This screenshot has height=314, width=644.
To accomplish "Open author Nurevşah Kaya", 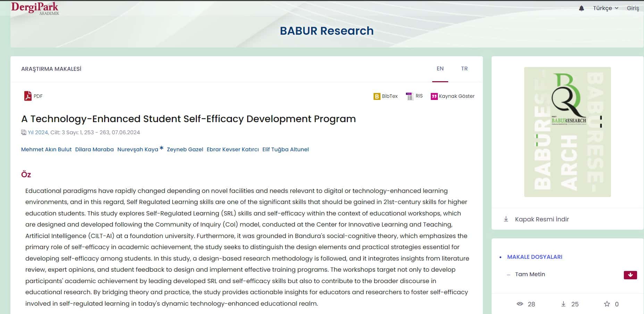I will (x=137, y=150).
